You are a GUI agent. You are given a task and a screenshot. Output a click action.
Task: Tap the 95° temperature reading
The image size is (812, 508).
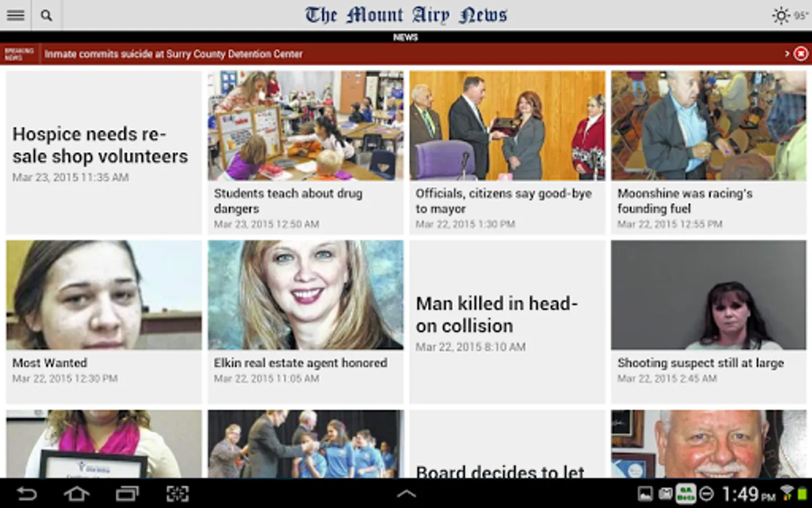point(801,15)
